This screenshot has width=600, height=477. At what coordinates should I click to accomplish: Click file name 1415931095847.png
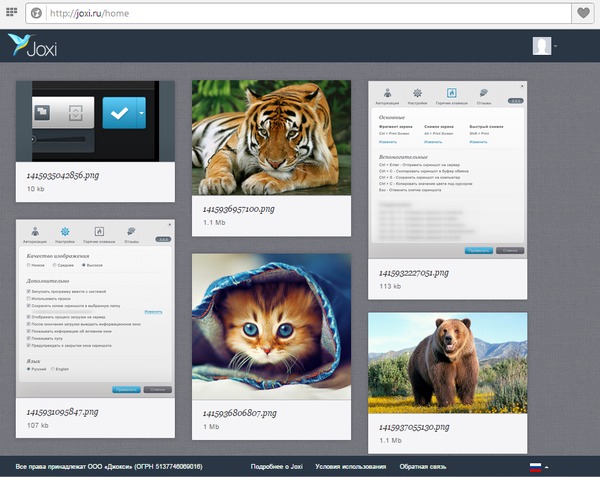[x=62, y=412]
